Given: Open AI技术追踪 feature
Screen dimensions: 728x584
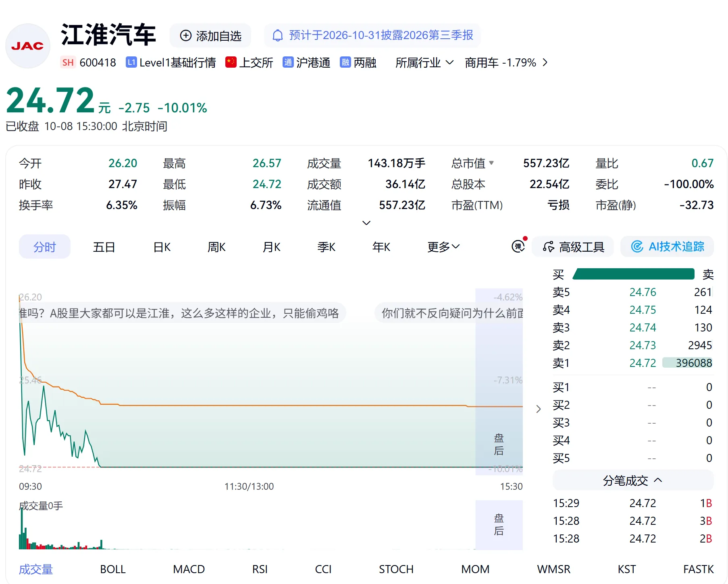Looking at the screenshot, I should (667, 246).
